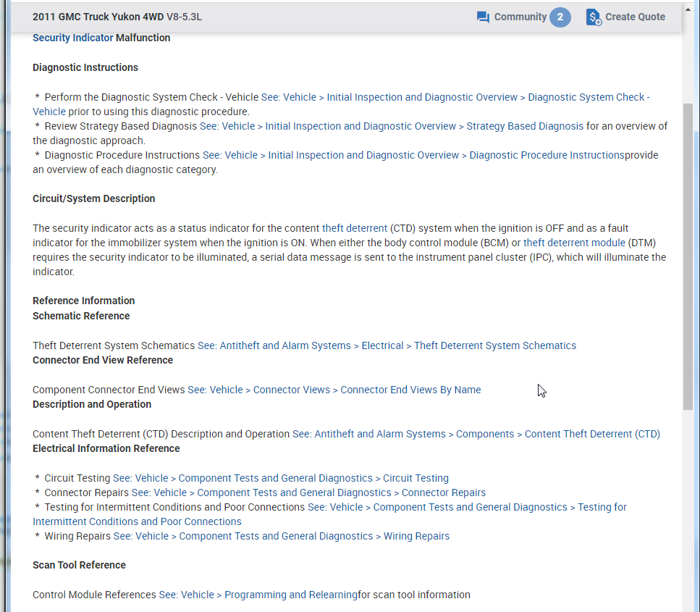This screenshot has height=612, width=700.
Task: Click the V8-5.3L engine label
Action: click(x=184, y=17)
